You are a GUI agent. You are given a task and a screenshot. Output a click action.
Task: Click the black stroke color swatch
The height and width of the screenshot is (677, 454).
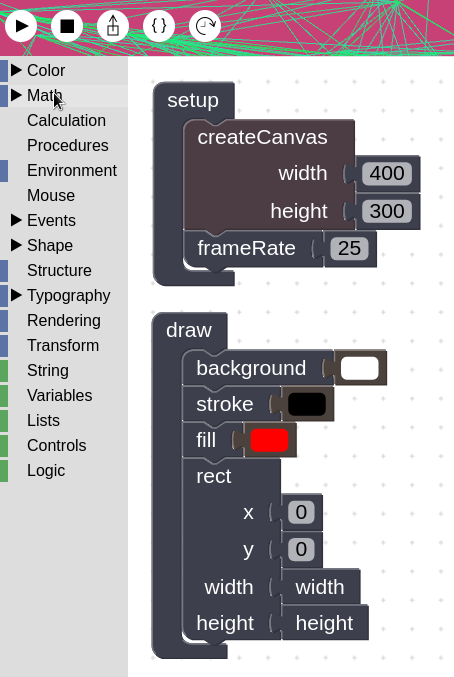[307, 404]
